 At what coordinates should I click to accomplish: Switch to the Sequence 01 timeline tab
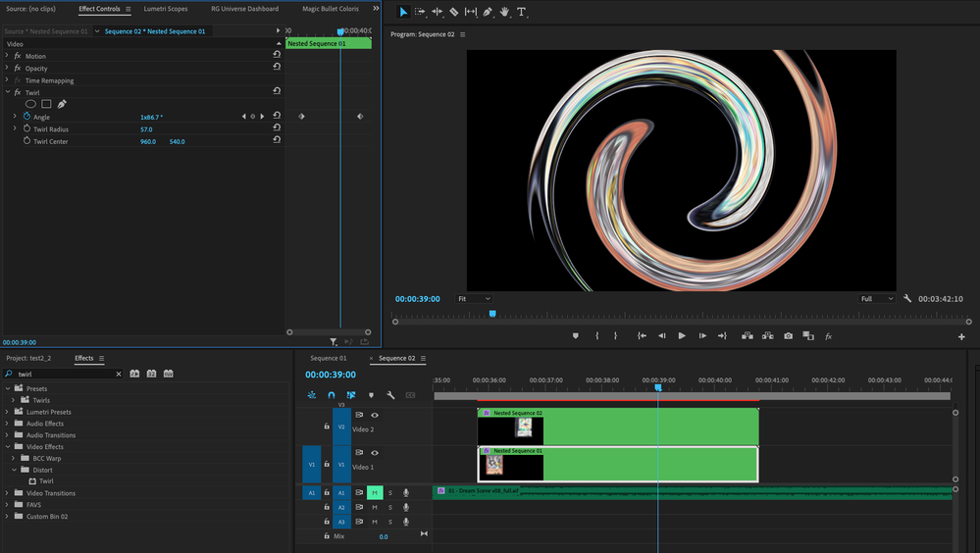click(x=329, y=359)
